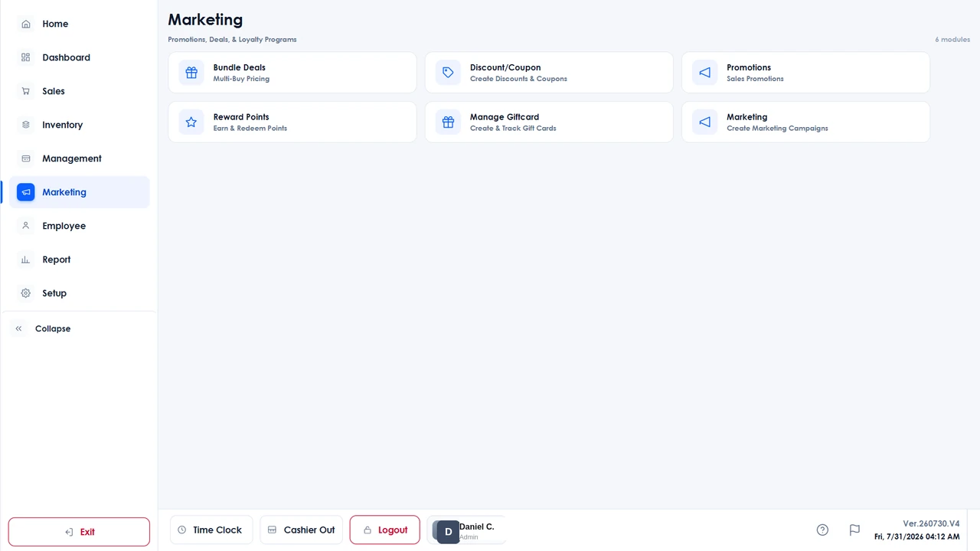Screen dimensions: 980x551
Task: Click the Time Clock clock icon
Action: pyautogui.click(x=182, y=530)
